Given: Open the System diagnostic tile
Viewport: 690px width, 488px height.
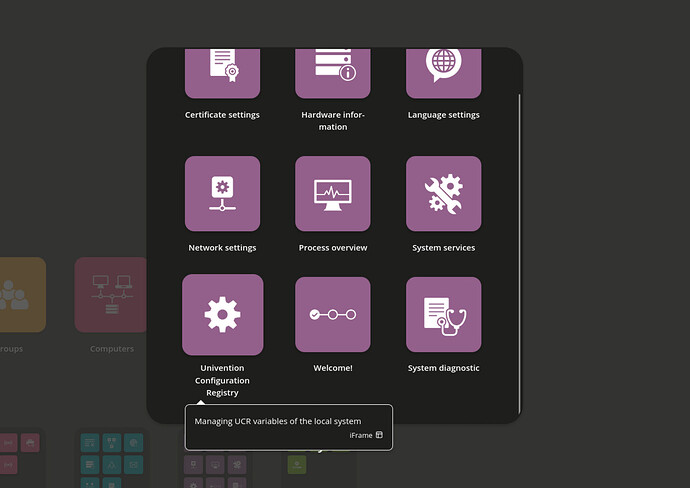Looking at the screenshot, I should coord(444,315).
